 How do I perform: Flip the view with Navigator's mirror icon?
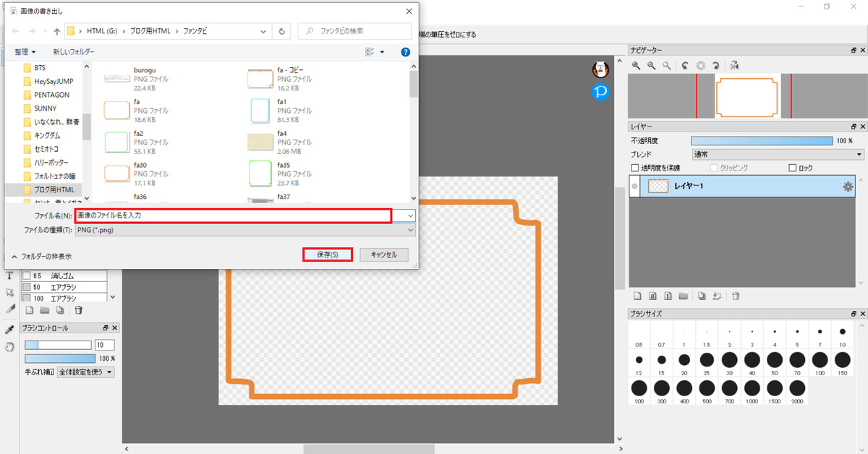point(734,65)
